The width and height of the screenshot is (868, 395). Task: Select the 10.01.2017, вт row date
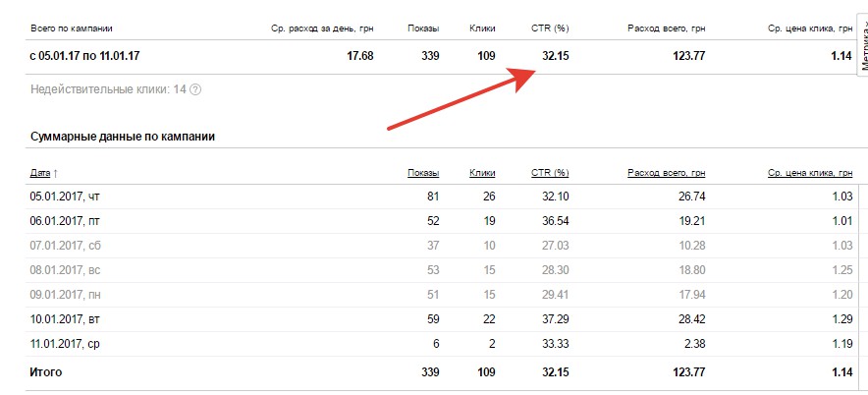tap(65, 318)
